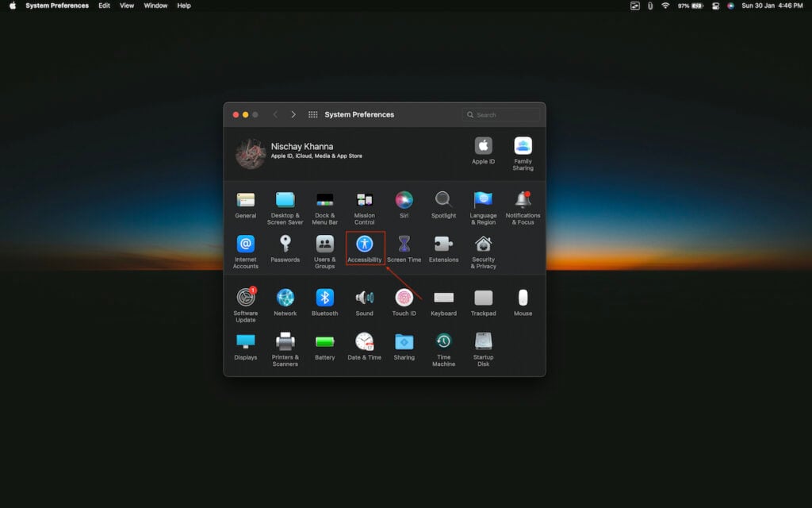
Task: Open Control Center in menu bar
Action: click(x=716, y=6)
